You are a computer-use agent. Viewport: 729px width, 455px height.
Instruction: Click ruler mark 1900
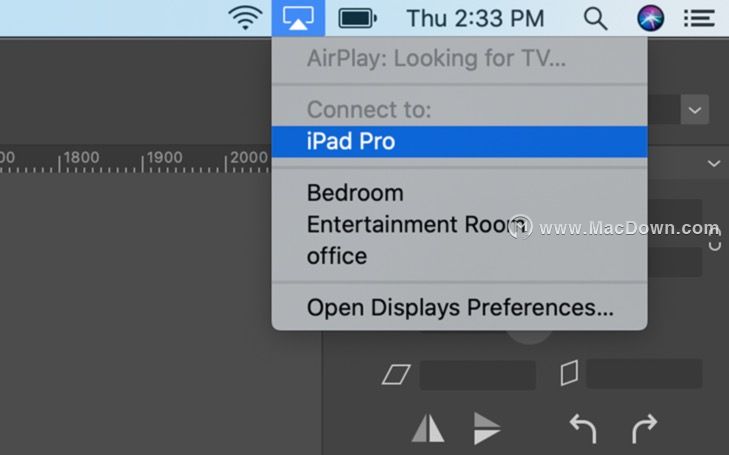coord(165,157)
